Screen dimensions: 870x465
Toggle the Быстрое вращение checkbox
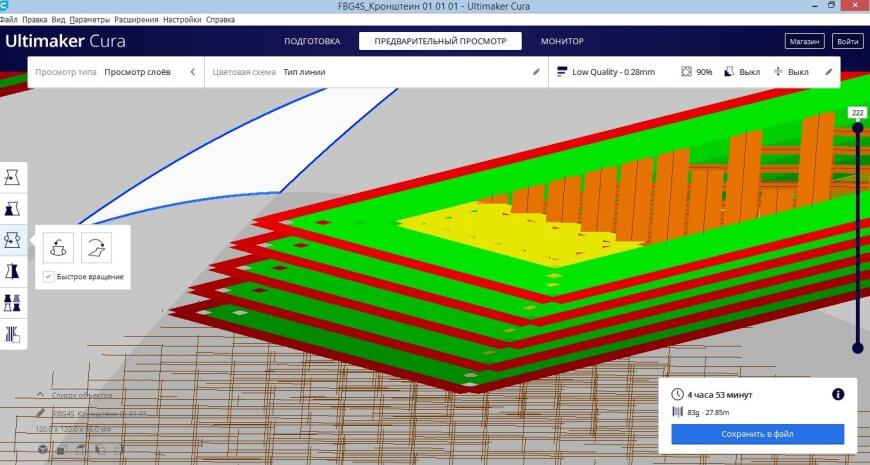pyautogui.click(x=49, y=276)
